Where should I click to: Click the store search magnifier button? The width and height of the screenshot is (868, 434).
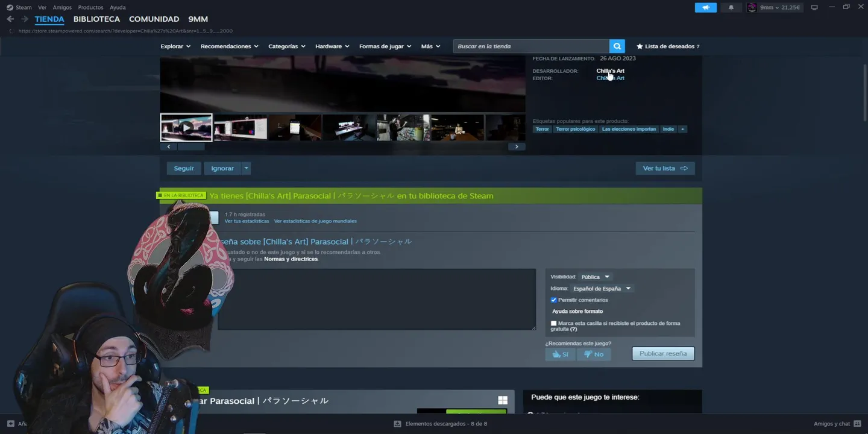pyautogui.click(x=617, y=46)
